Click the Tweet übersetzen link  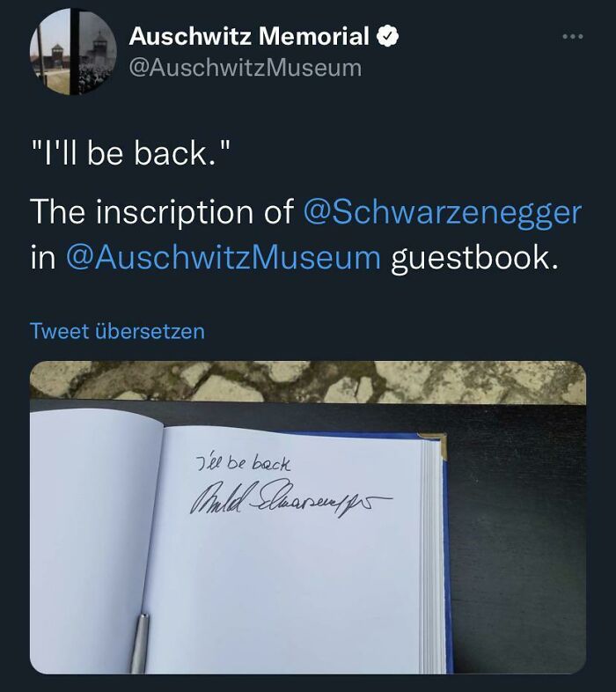point(117,331)
